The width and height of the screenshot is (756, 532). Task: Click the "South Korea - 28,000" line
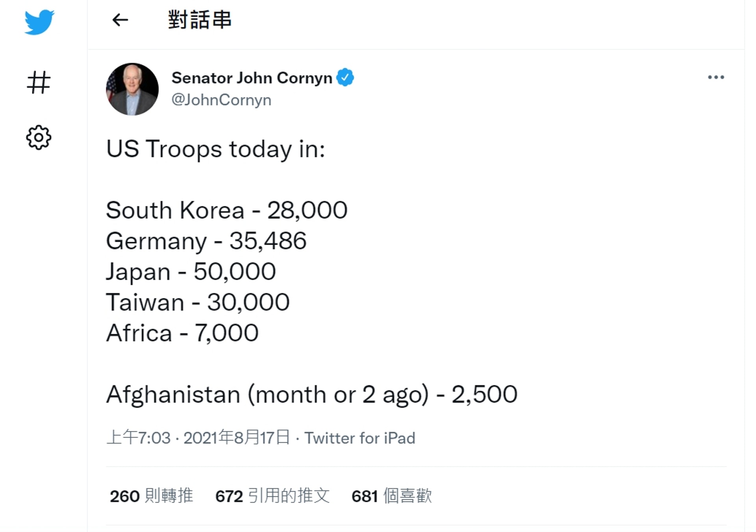coord(226,210)
